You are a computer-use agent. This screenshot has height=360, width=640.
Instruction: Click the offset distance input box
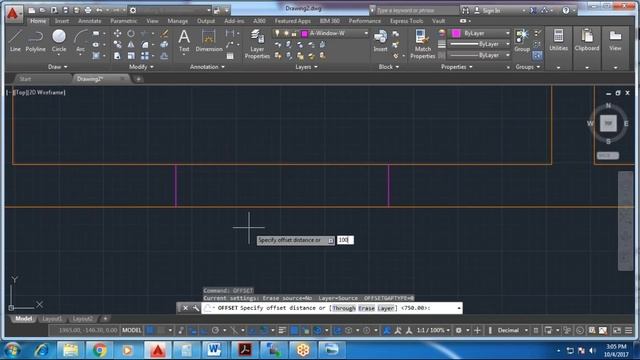coord(345,240)
